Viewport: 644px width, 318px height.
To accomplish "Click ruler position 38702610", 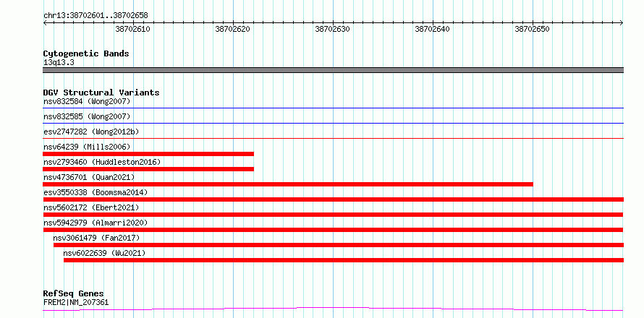I will [132, 29].
